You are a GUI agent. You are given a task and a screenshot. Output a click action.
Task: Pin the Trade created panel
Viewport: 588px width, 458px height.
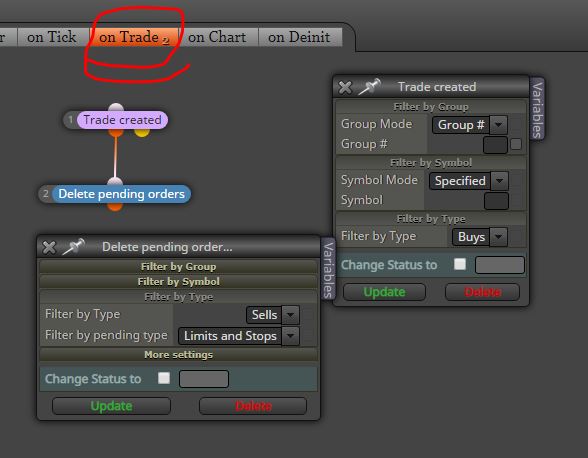tap(369, 87)
